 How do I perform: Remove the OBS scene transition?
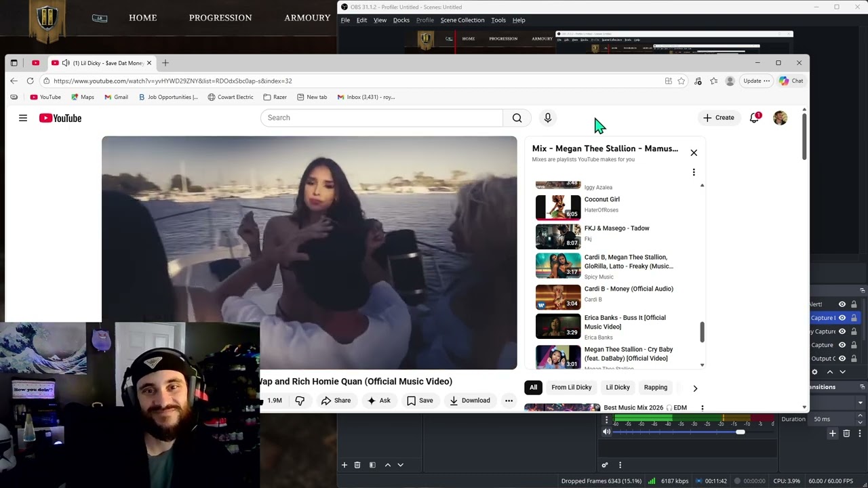(846, 433)
